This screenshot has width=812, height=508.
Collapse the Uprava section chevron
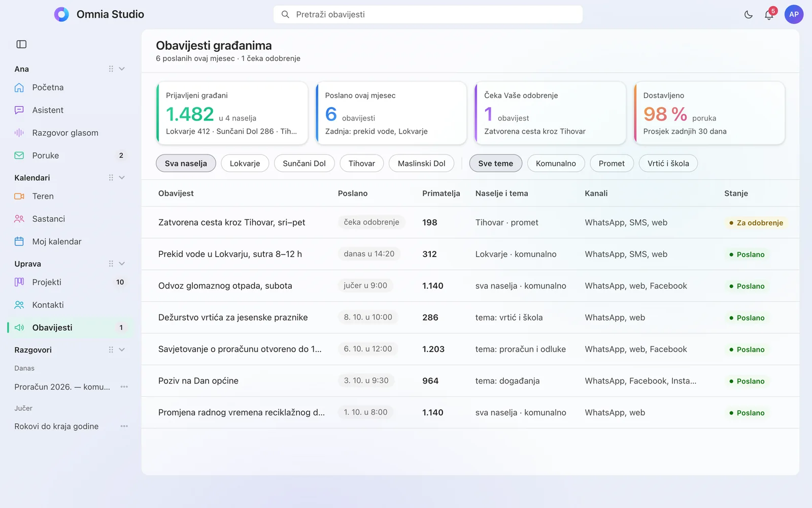122,264
